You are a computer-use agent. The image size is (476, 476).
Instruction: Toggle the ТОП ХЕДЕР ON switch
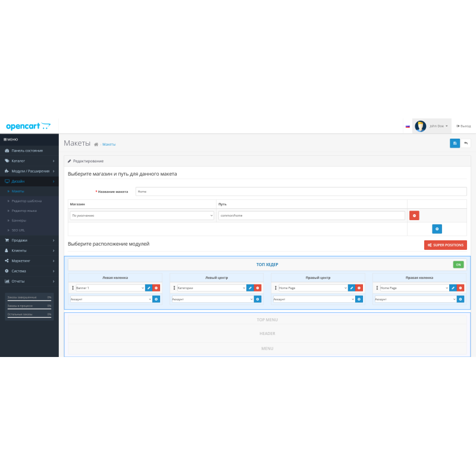[458, 264]
